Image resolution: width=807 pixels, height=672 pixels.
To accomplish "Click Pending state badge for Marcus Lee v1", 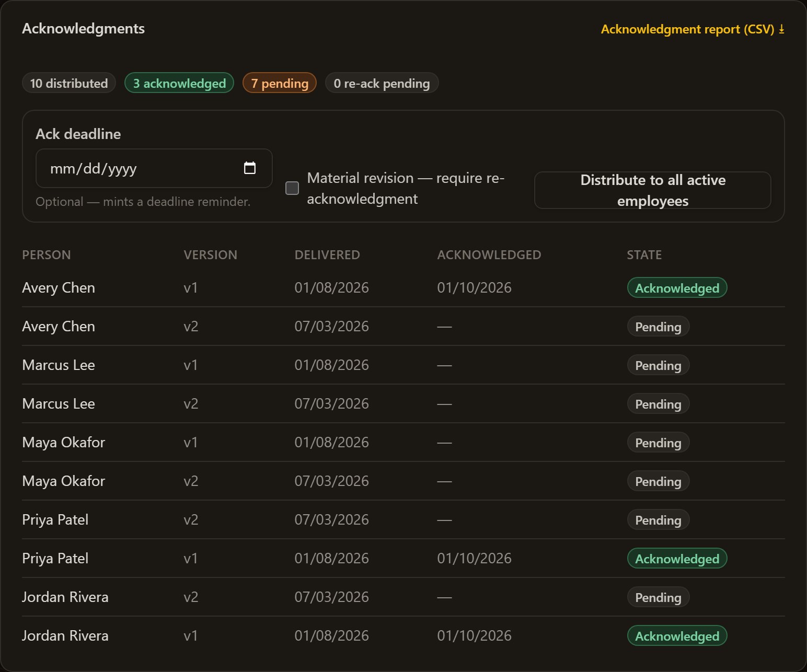I will click(658, 365).
